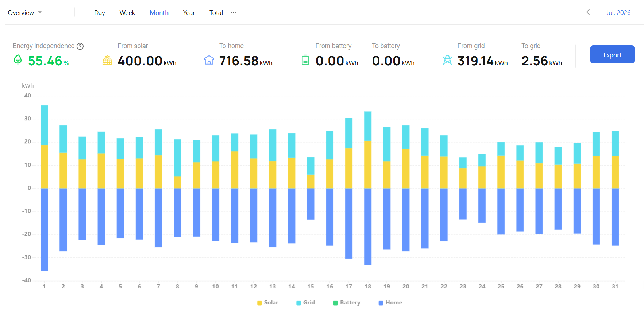Click the 'From grid' label

tap(471, 46)
